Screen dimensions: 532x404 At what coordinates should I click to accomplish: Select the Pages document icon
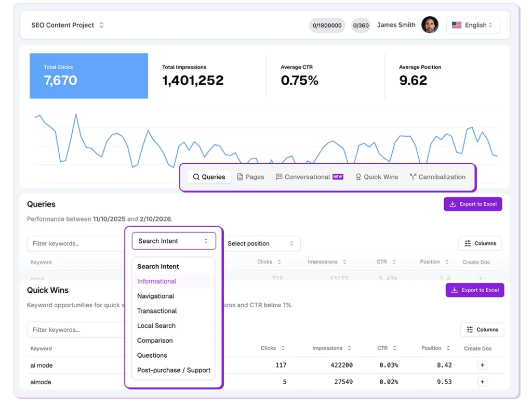click(x=239, y=177)
